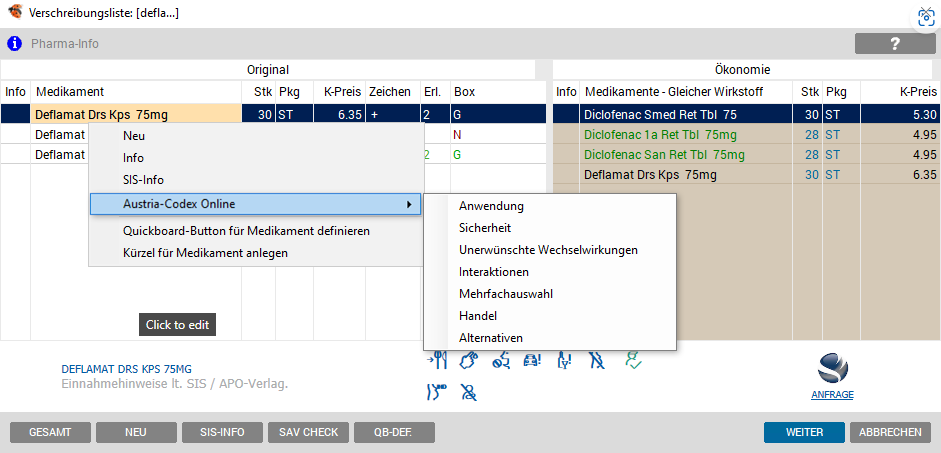Select Austria-Codex Online menu entry

[x=255, y=205]
